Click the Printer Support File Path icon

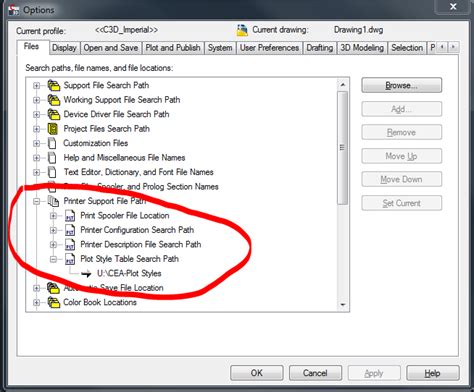tap(53, 201)
